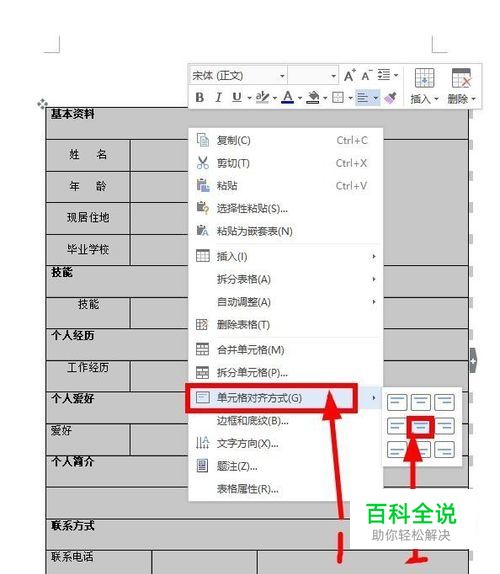Click the 基本资料 header row

click(x=257, y=123)
